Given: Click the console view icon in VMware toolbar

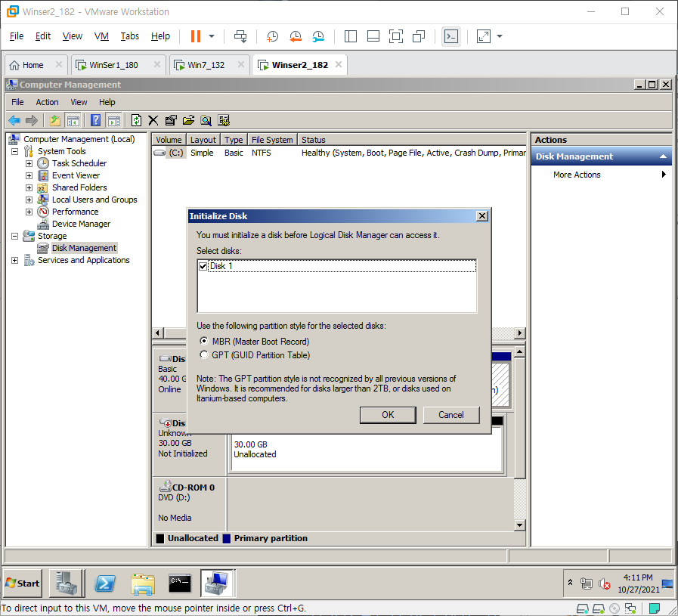Looking at the screenshot, I should click(451, 36).
